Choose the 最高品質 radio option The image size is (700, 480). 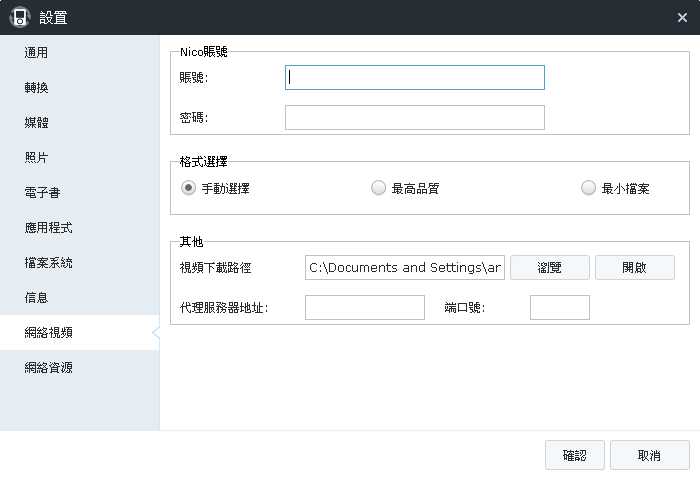click(x=378, y=188)
